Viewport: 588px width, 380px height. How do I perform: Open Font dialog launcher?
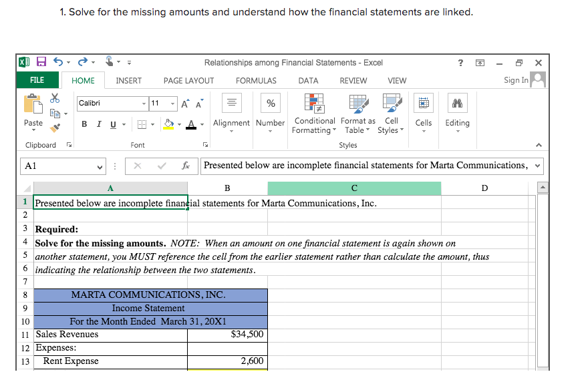point(205,145)
